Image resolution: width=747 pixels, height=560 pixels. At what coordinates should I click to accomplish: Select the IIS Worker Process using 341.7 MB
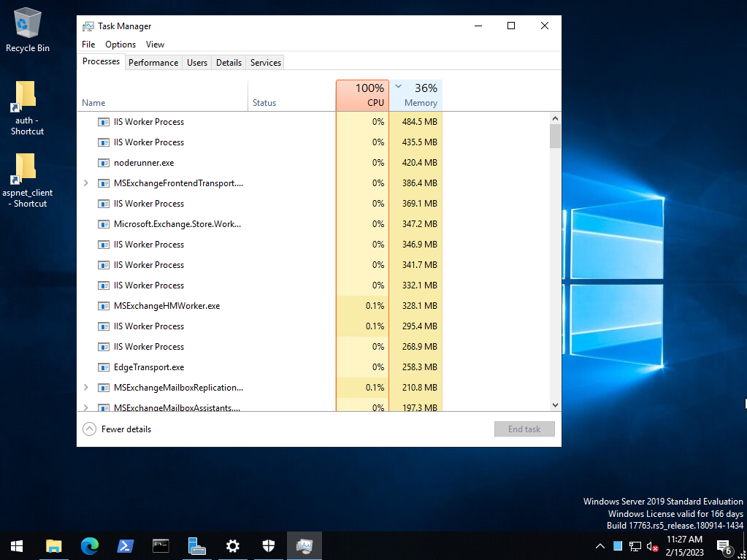click(x=260, y=265)
